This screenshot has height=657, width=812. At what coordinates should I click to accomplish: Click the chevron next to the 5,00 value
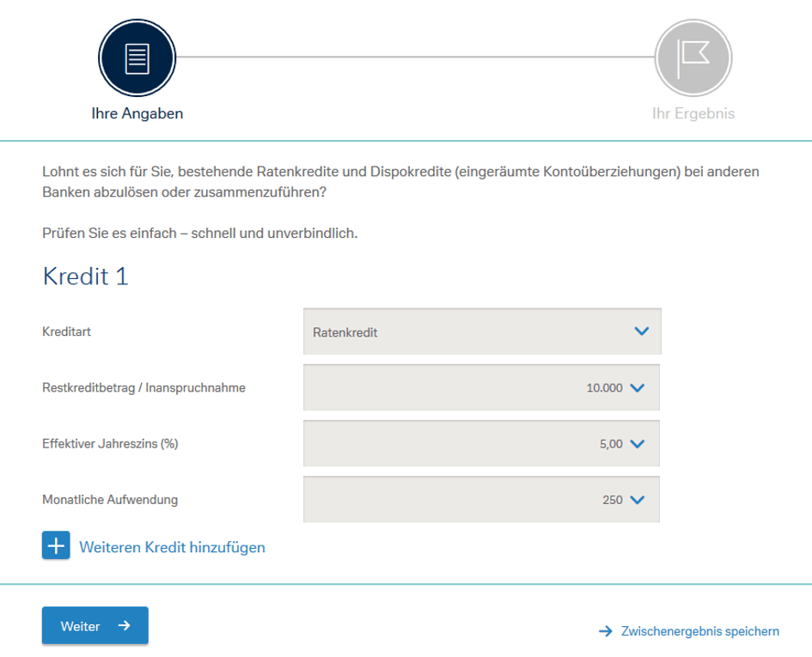coord(638,444)
